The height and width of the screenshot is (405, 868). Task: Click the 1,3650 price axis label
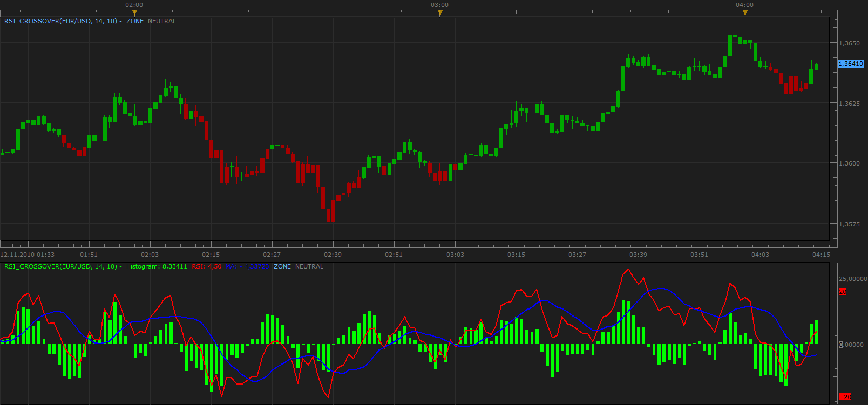point(849,43)
